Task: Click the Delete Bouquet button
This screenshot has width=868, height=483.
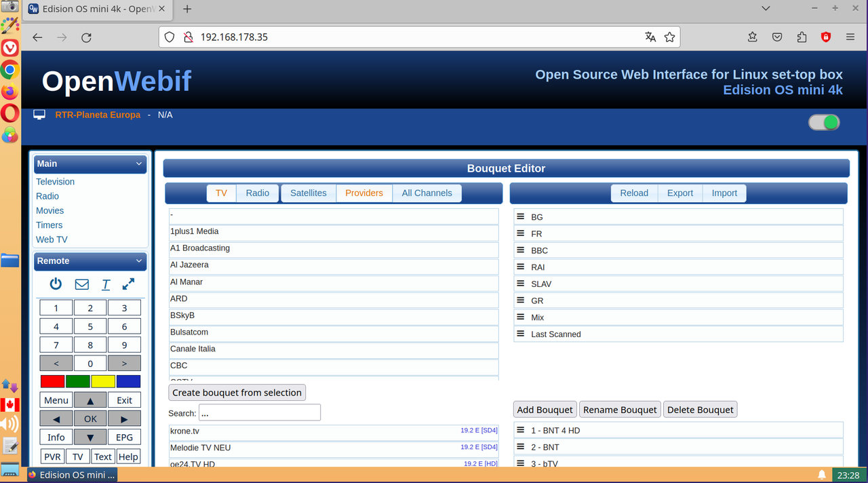Action: coord(700,410)
